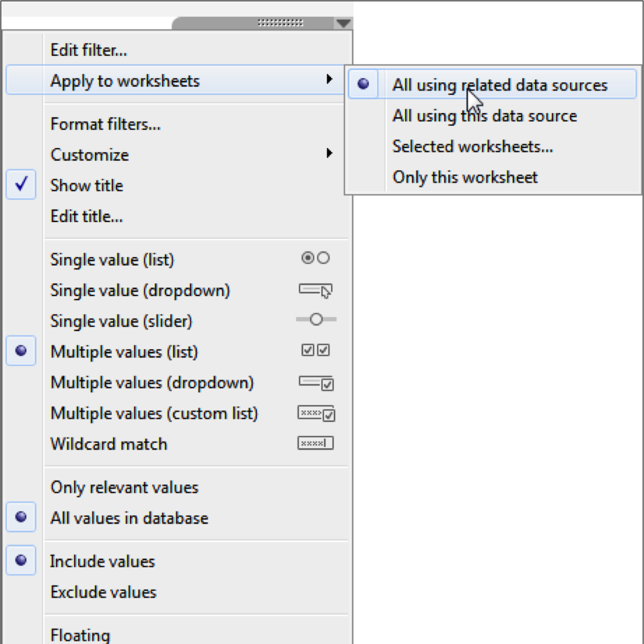Screen dimensions: 644x644
Task: Expand the Customize submenu
Action: pyautogui.click(x=90, y=155)
